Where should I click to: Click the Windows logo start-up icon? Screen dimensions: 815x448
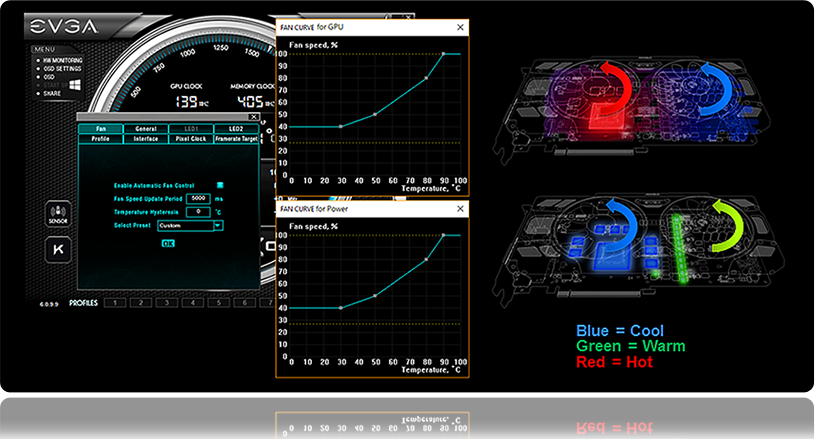tap(75, 85)
